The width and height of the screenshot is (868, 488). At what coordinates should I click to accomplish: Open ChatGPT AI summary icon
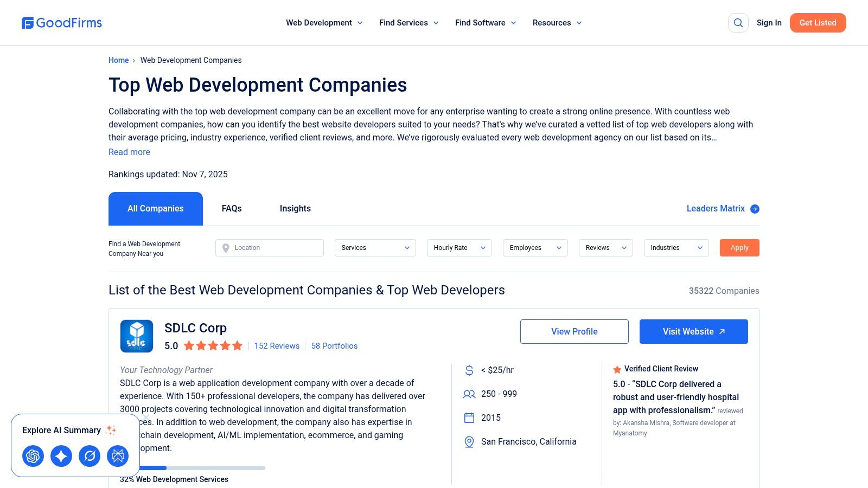[x=33, y=456]
